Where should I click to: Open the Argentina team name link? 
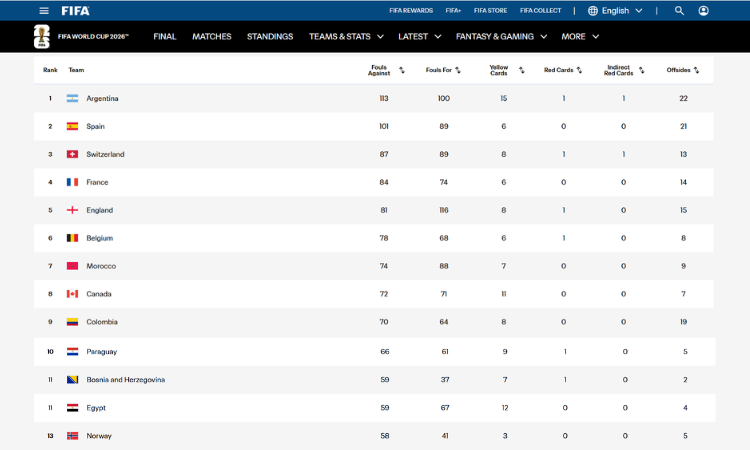[x=102, y=99]
